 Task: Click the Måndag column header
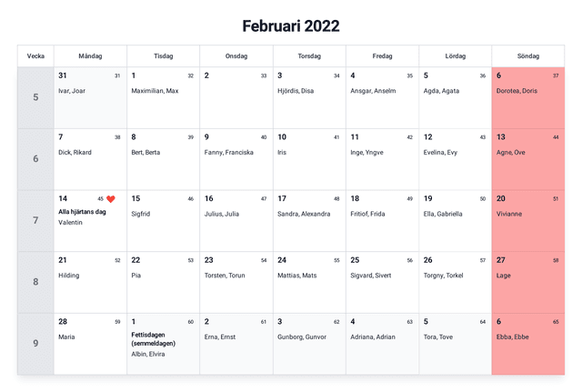90,56
